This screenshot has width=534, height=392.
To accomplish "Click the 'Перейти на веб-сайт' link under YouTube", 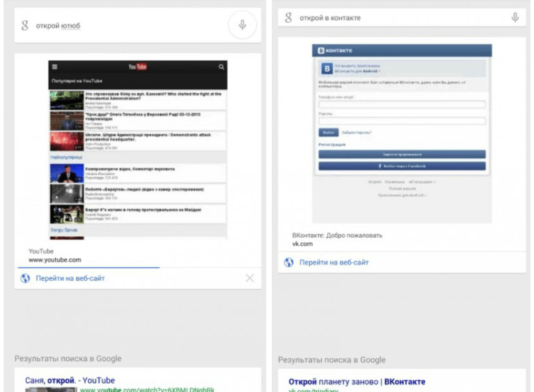I will click(70, 278).
